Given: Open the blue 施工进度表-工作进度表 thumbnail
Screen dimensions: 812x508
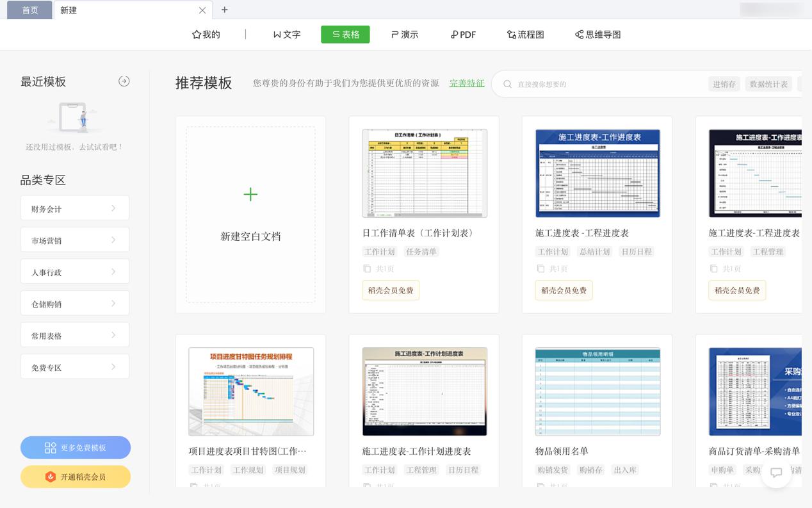Looking at the screenshot, I should point(597,174).
